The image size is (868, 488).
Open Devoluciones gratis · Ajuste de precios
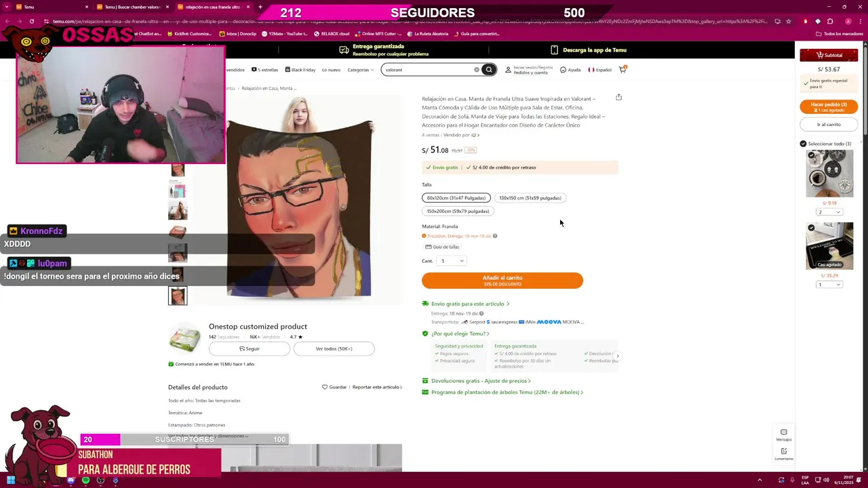pyautogui.click(x=476, y=381)
